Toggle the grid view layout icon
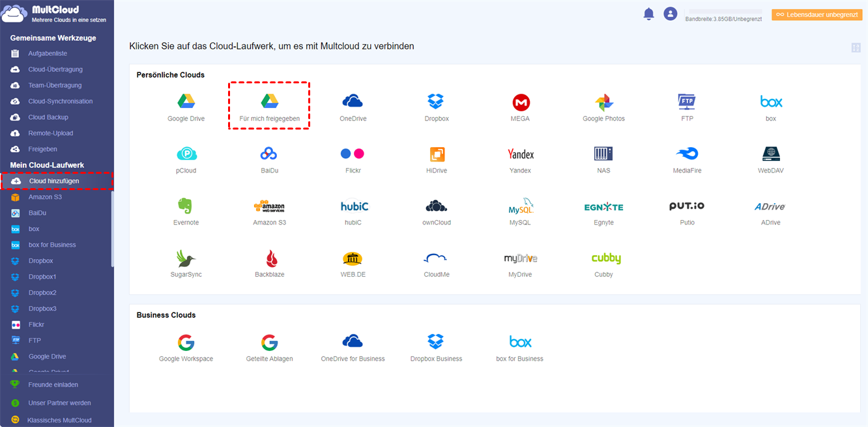Screen dimensions: 868x427 coord(856,48)
